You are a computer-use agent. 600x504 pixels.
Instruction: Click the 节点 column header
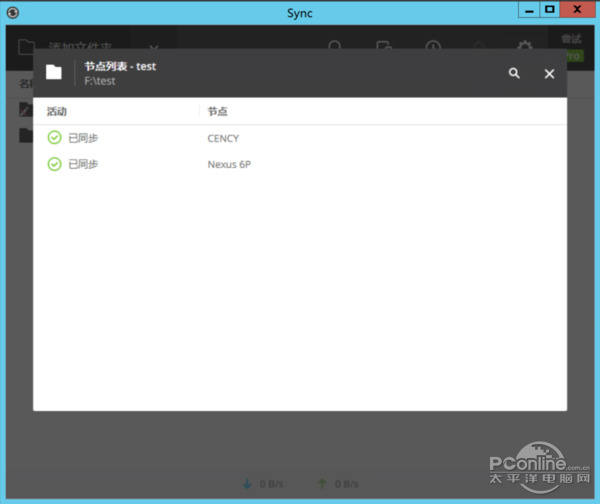point(217,111)
